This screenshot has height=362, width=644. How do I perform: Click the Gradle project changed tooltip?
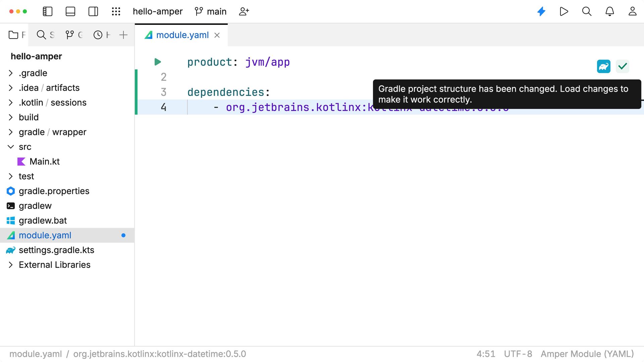click(x=507, y=94)
